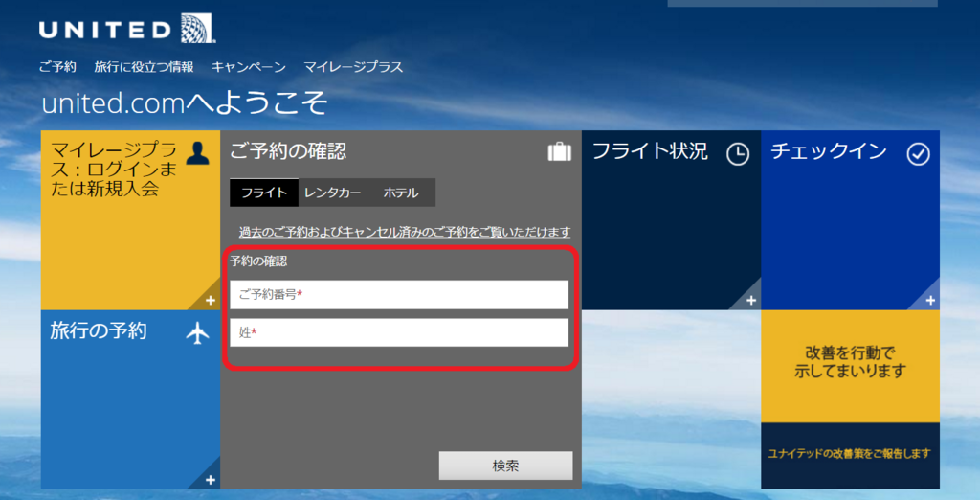Expand the チェックイン tile plus corner
This screenshot has height=500, width=980.
(x=930, y=301)
